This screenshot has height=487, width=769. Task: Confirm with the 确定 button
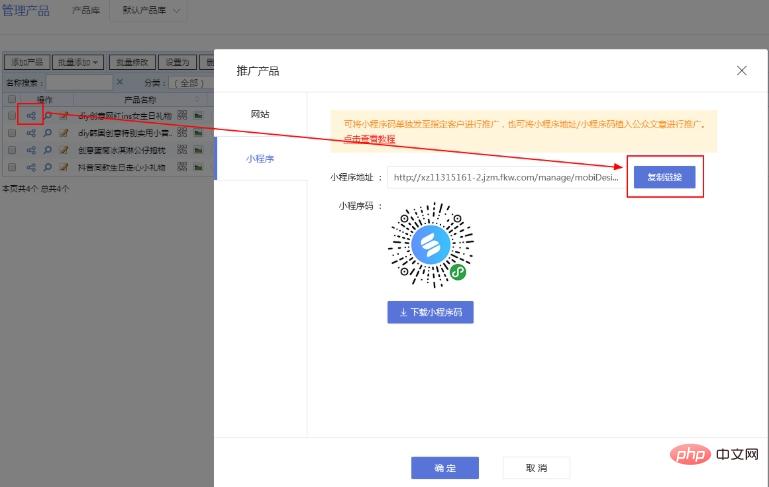coord(445,468)
